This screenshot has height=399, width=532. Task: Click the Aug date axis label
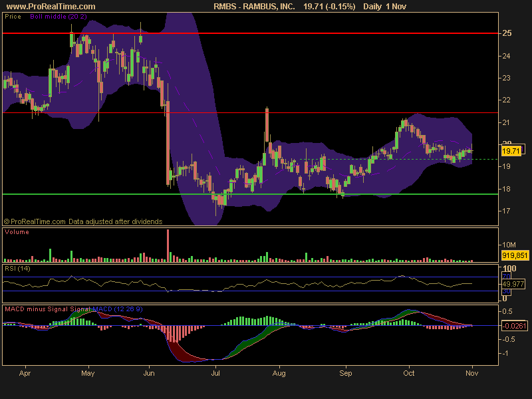[x=279, y=374]
